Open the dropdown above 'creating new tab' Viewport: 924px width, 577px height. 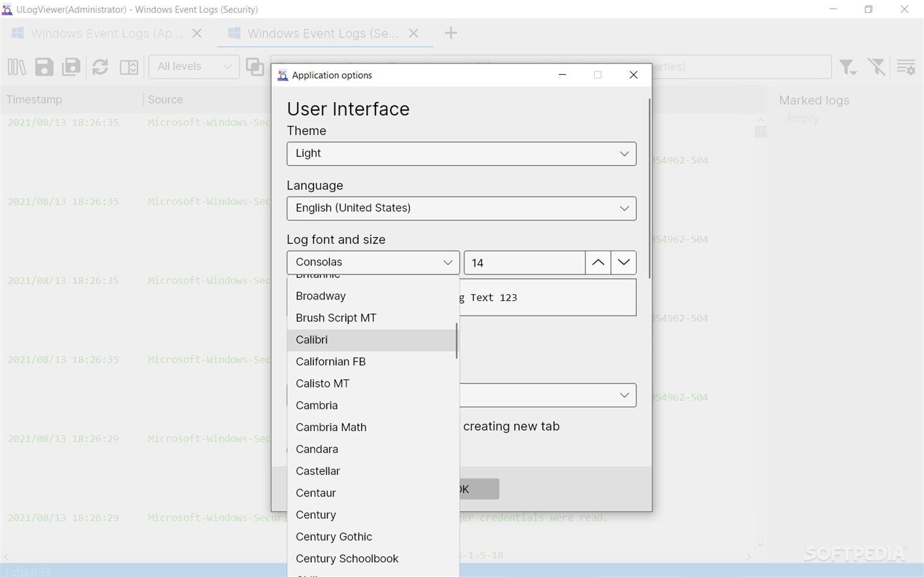point(548,395)
